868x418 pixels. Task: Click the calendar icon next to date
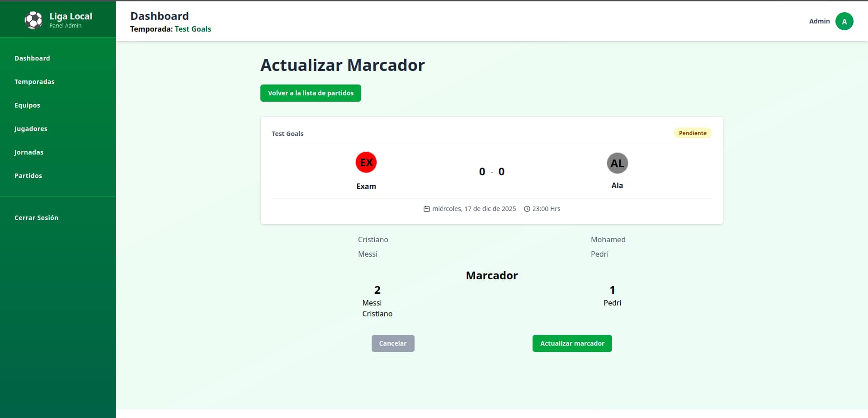tap(426, 209)
